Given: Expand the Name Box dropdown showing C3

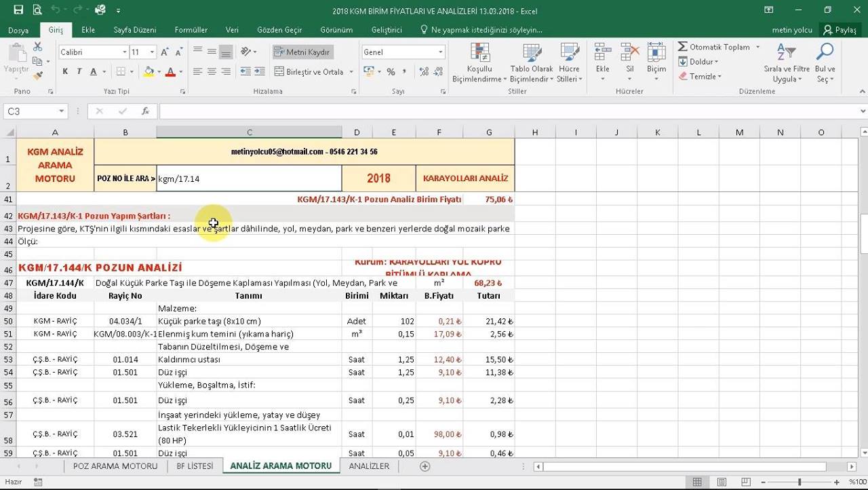Looking at the screenshot, I should tap(62, 111).
